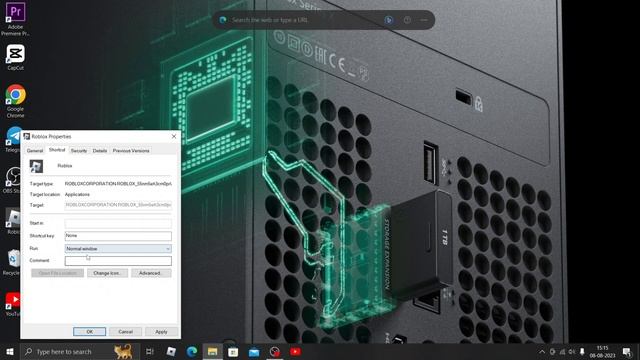Viewport: 640px width, 360px height.
Task: Open Google Chrome from the desktop
Action: pyautogui.click(x=15, y=101)
